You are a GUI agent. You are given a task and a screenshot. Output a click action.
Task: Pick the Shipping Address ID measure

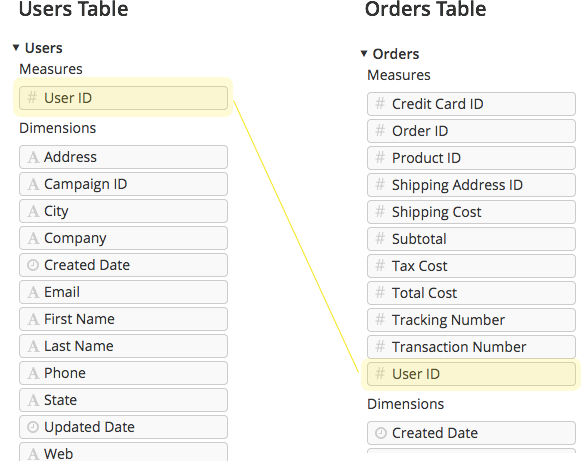(471, 185)
